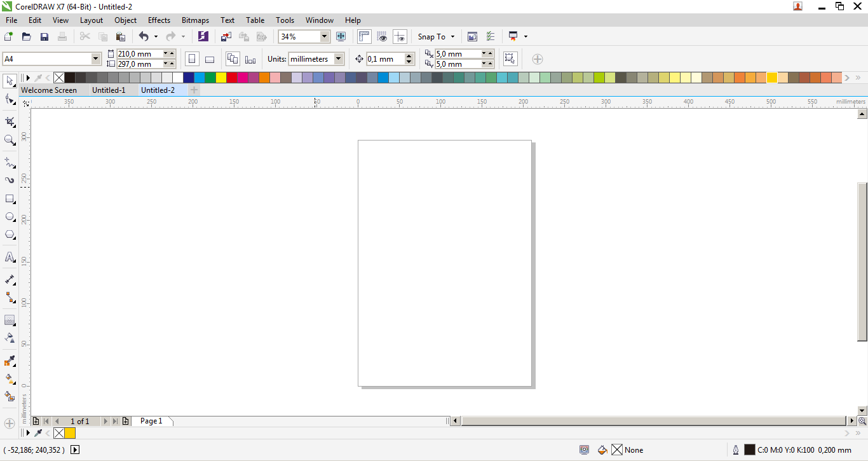Open the Fountain Fill dialog icon

click(10, 379)
